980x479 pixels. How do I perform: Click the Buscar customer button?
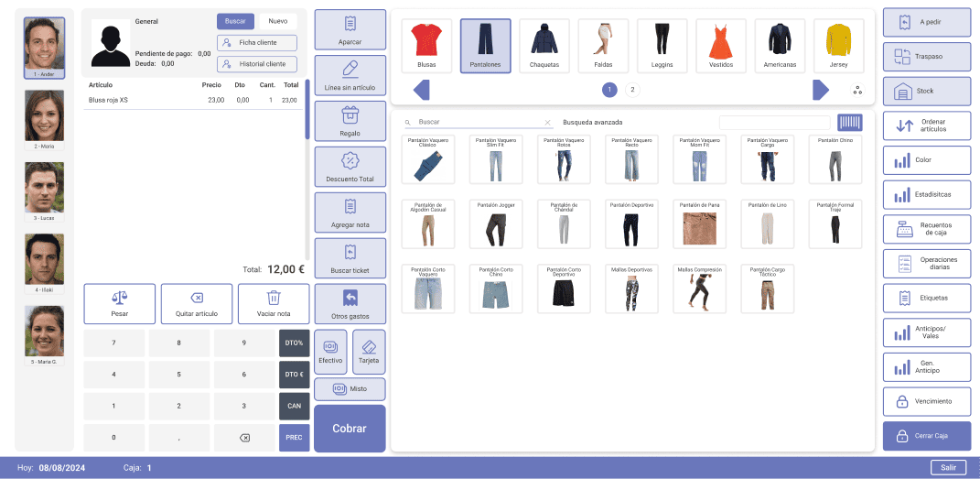[236, 21]
